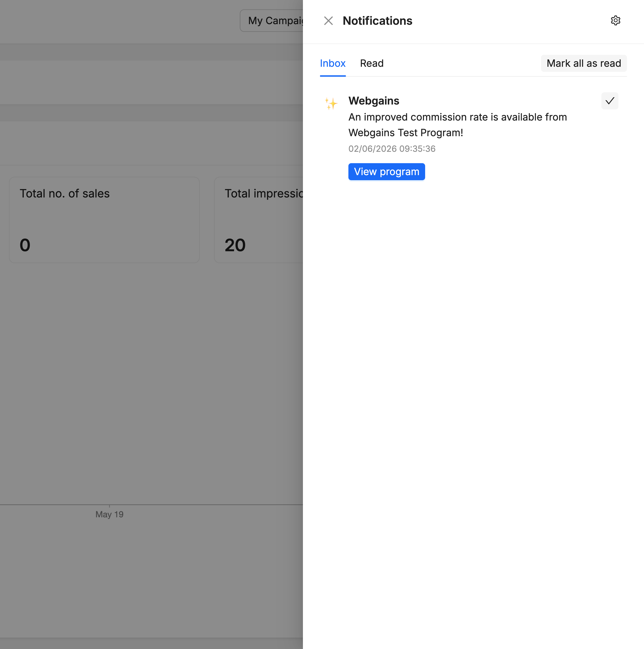This screenshot has width=644, height=649.
Task: Click the Notifications panel heading
Action: (377, 21)
